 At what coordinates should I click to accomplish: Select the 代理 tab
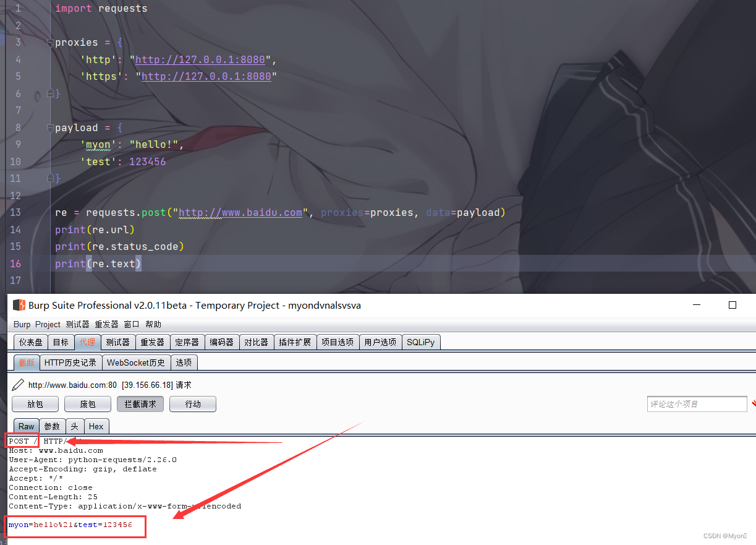[87, 342]
